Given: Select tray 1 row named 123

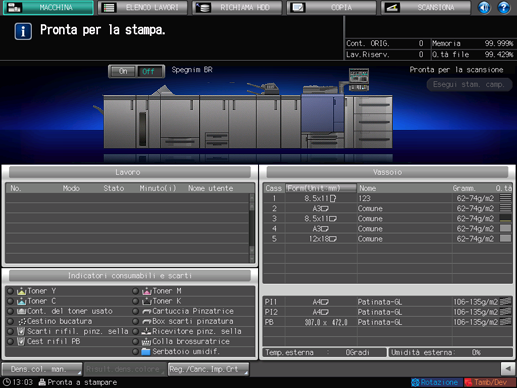Looking at the screenshot, I should tap(387, 198).
